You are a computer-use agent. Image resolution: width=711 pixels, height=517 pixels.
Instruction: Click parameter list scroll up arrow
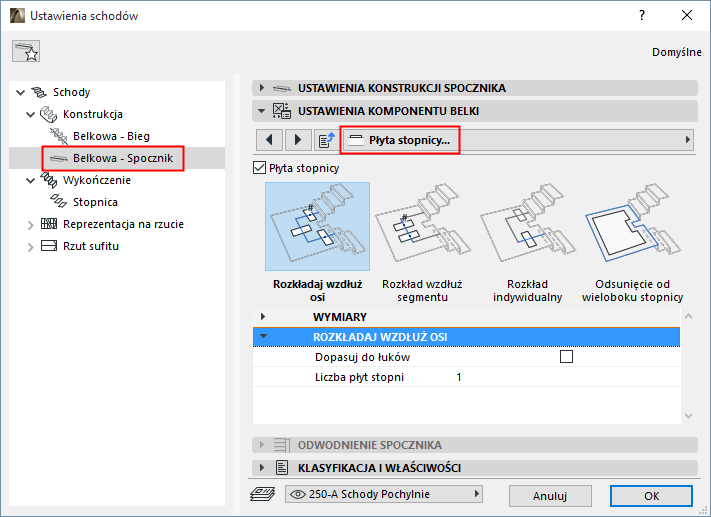pos(688,317)
